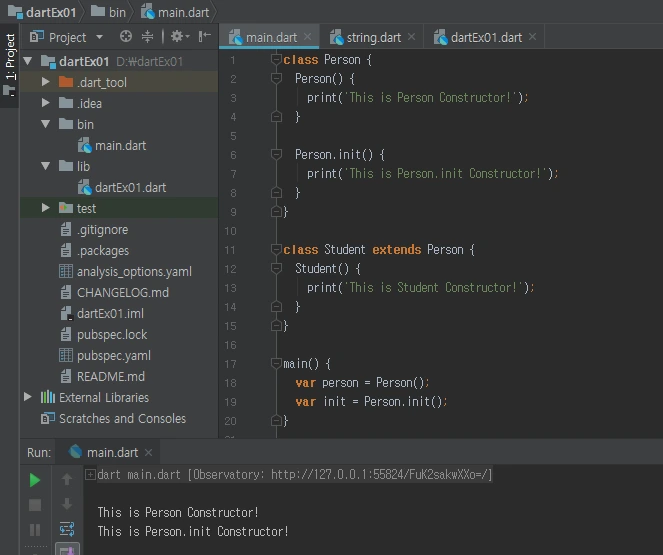Screen dimensions: 663x555
Task: Select pubspec.yaml file
Action: pyautogui.click(x=105, y=355)
